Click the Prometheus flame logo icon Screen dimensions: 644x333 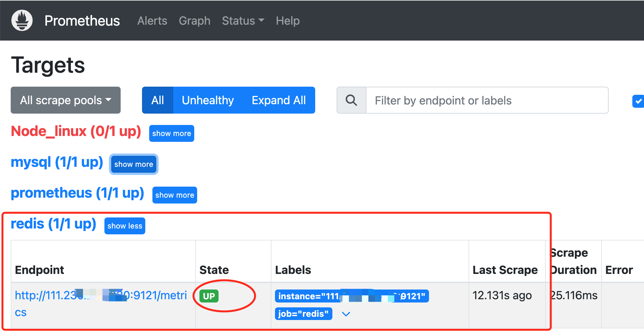(22, 20)
